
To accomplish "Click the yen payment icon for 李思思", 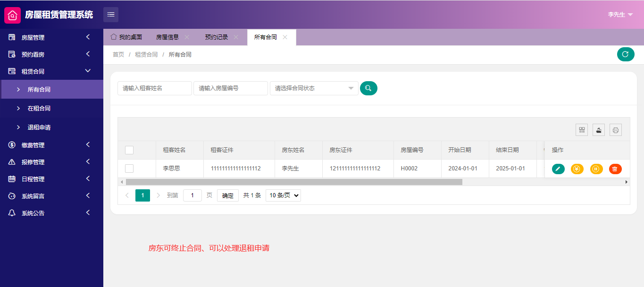I will coord(577,169).
